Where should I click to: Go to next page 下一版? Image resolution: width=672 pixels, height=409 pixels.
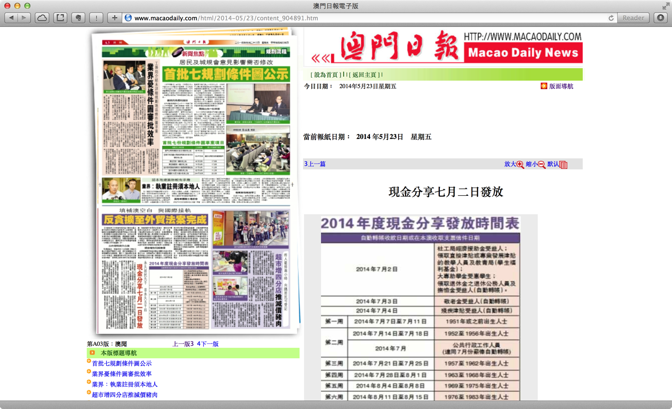[x=207, y=344]
